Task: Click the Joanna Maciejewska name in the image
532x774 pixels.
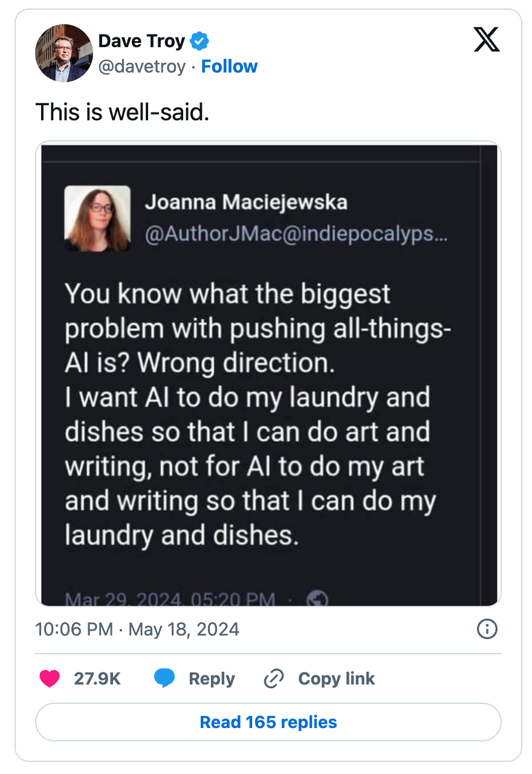Action: (x=246, y=202)
